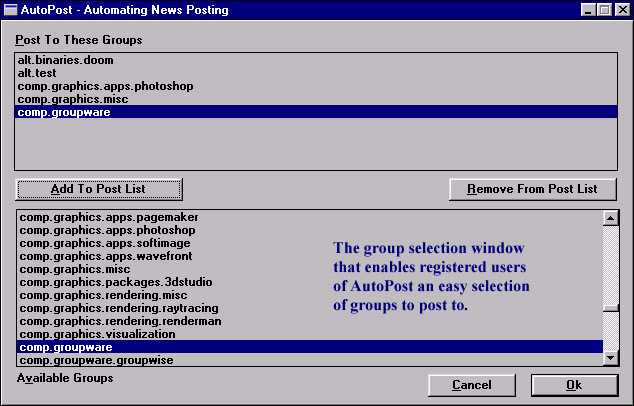Select comp.graphics.rendering.raytracing group
This screenshot has height=406, width=634.
click(x=119, y=308)
